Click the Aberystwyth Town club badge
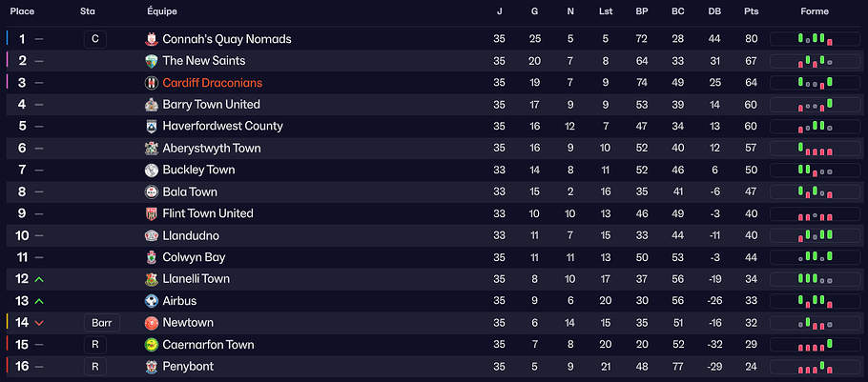The width and height of the screenshot is (868, 382). (151, 149)
